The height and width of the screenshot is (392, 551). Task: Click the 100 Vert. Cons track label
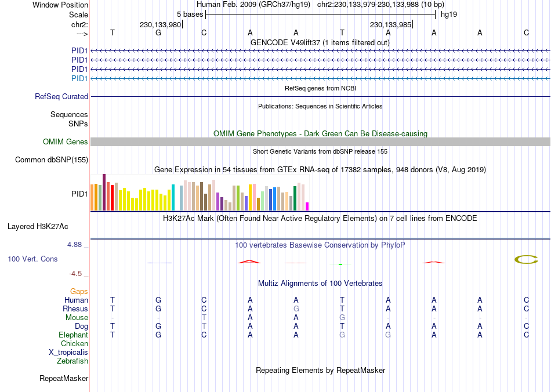[32, 259]
